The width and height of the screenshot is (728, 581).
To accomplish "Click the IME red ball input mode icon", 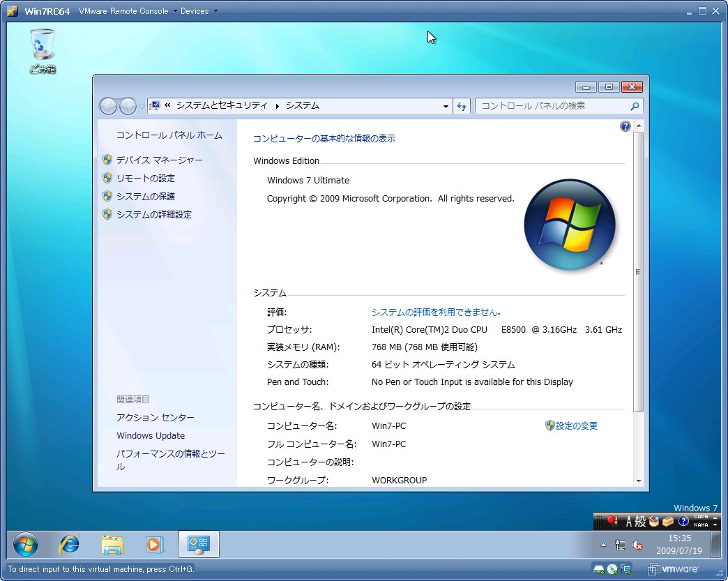I will coord(613,521).
